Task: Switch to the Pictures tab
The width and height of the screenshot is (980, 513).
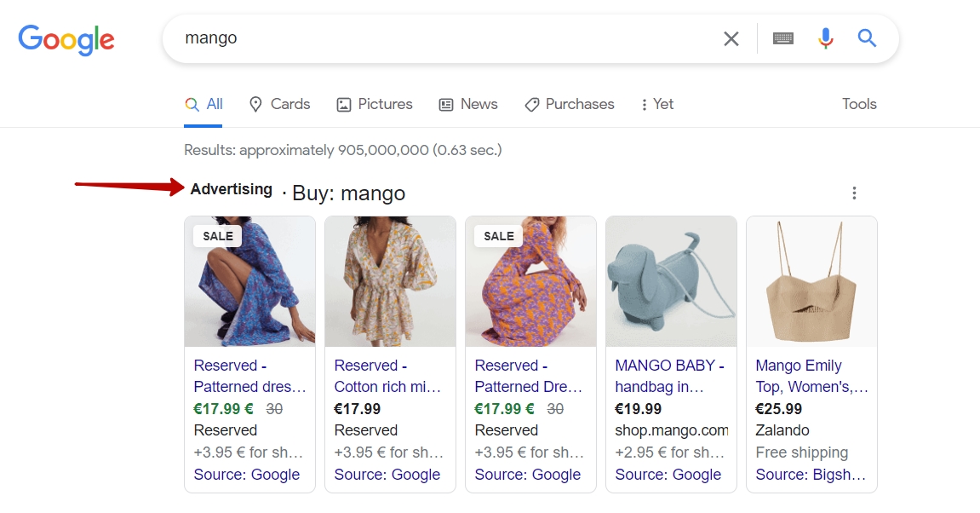Action: (375, 104)
